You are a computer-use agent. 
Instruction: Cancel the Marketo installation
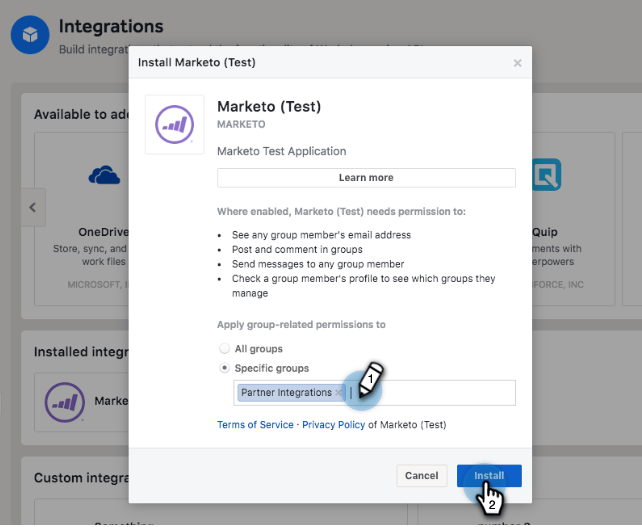[421, 476]
